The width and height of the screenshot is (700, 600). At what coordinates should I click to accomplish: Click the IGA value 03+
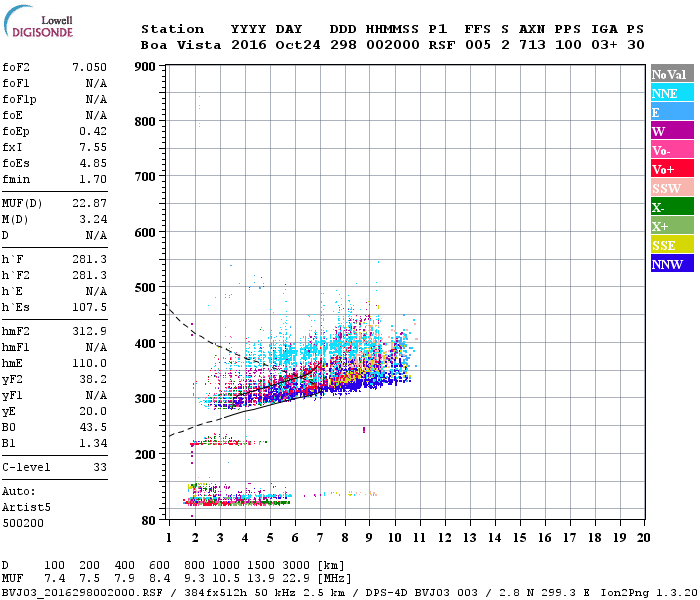pyautogui.click(x=604, y=45)
